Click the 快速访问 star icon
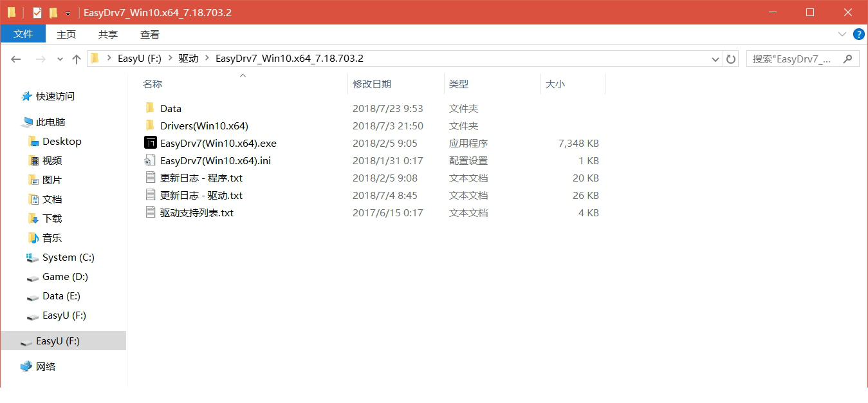Image resolution: width=868 pixels, height=403 pixels. pyautogui.click(x=27, y=96)
